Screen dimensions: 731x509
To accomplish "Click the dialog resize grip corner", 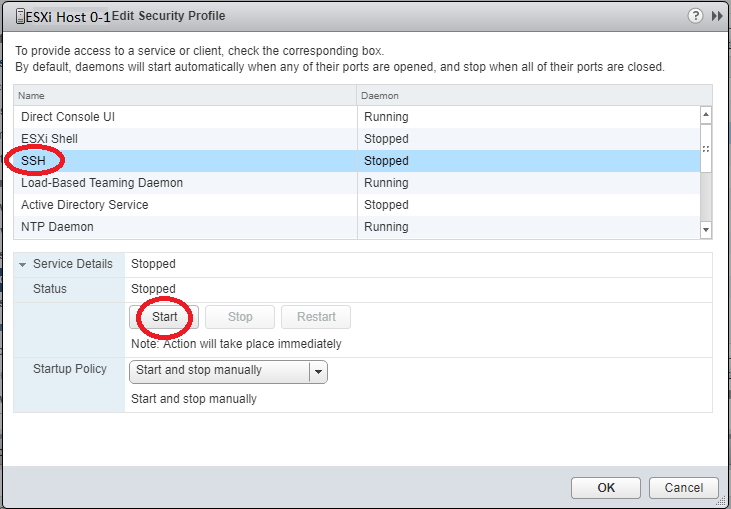I will (723, 501).
